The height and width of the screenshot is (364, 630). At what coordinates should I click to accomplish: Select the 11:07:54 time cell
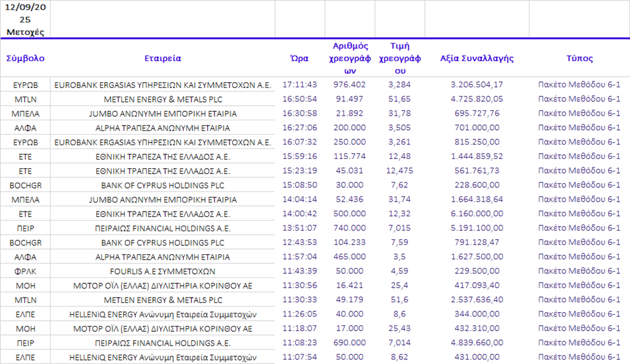point(300,357)
